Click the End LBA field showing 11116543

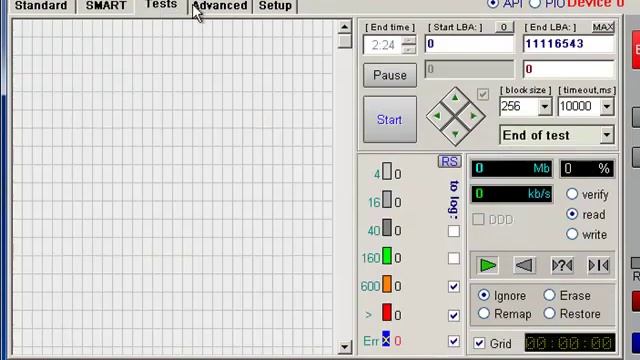pyautogui.click(x=569, y=44)
